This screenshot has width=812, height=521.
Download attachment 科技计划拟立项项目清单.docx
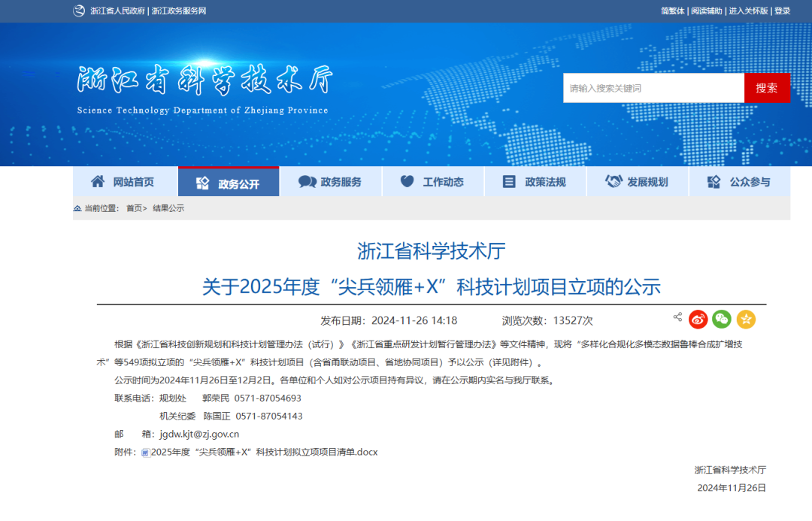pos(264,452)
